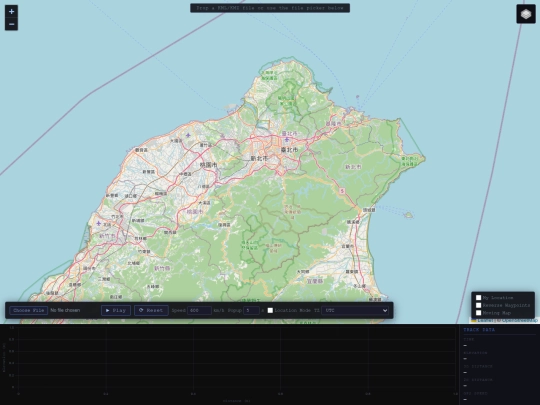Viewport: 540px width, 405px height.
Task: Toggle the Reverse Waypoints checkbox
Action: coord(478,305)
